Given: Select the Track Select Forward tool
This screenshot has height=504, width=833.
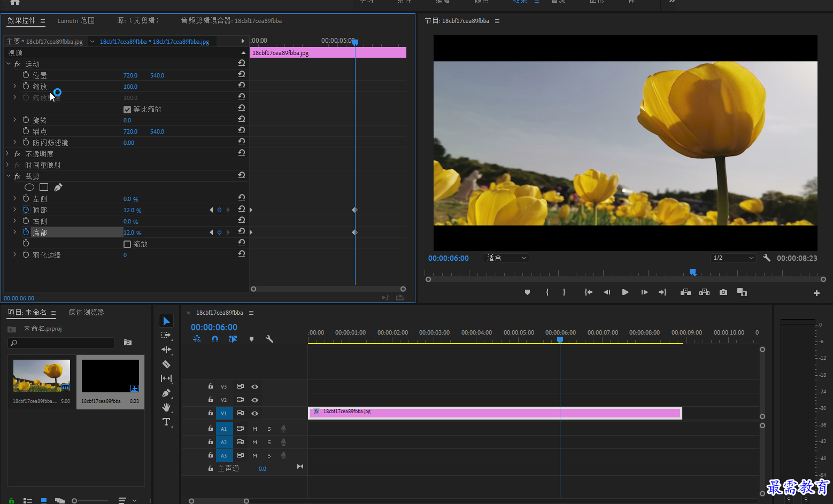Looking at the screenshot, I should (166, 335).
